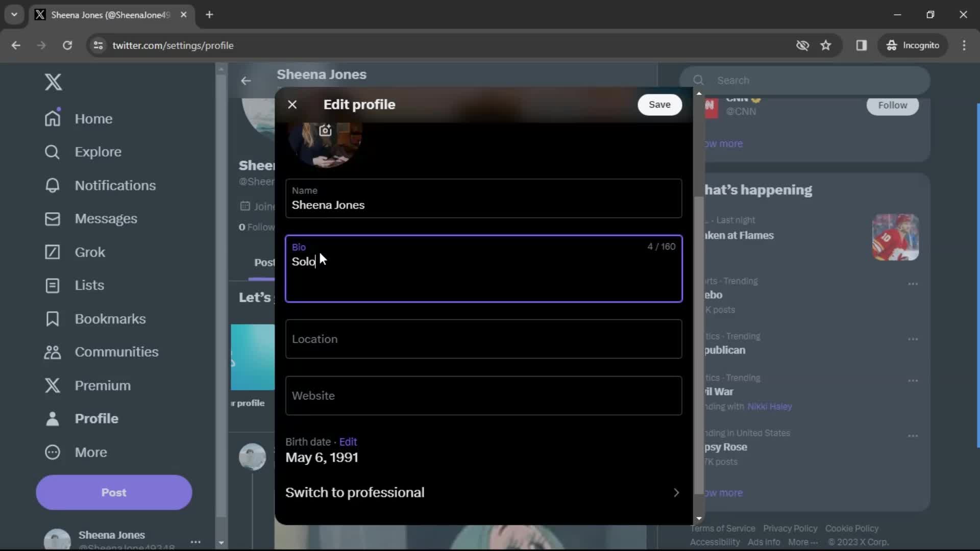Click the Notifications bell icon in sidebar

(54, 185)
